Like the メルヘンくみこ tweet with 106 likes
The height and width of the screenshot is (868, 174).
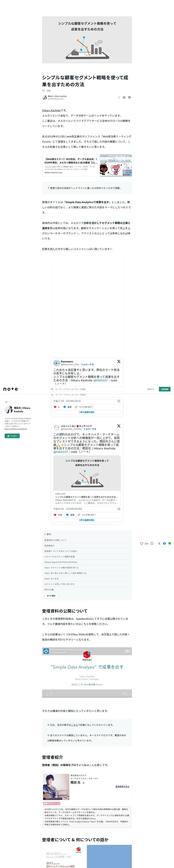click(x=55, y=515)
